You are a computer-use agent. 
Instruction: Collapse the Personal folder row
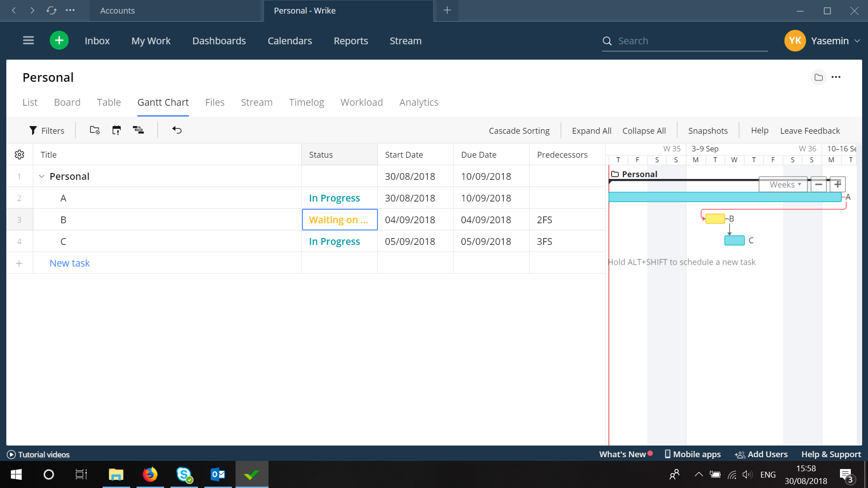[42, 176]
